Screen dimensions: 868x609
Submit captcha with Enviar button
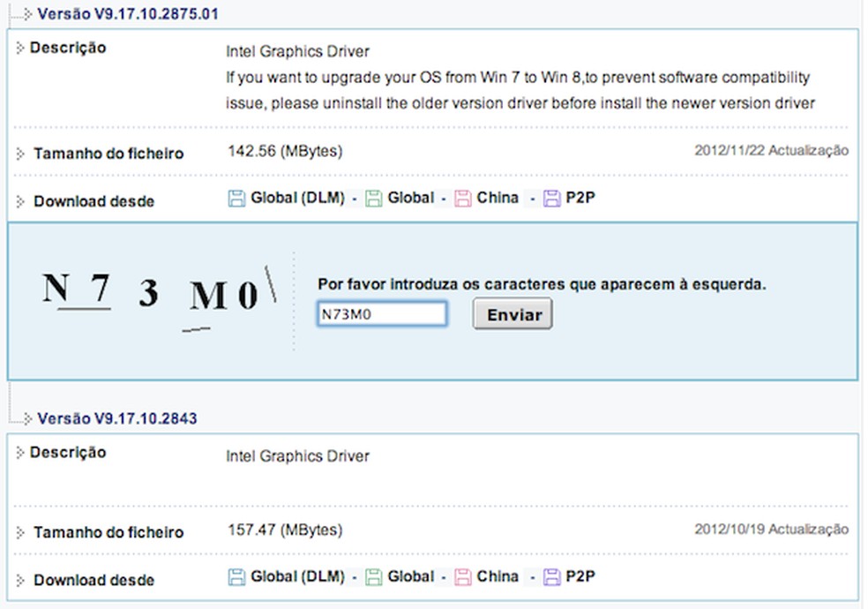point(513,314)
